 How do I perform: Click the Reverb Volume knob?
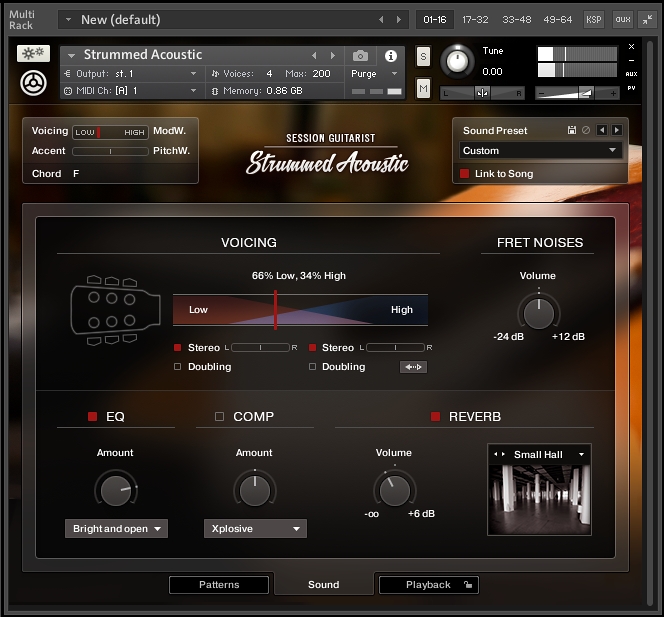(395, 490)
